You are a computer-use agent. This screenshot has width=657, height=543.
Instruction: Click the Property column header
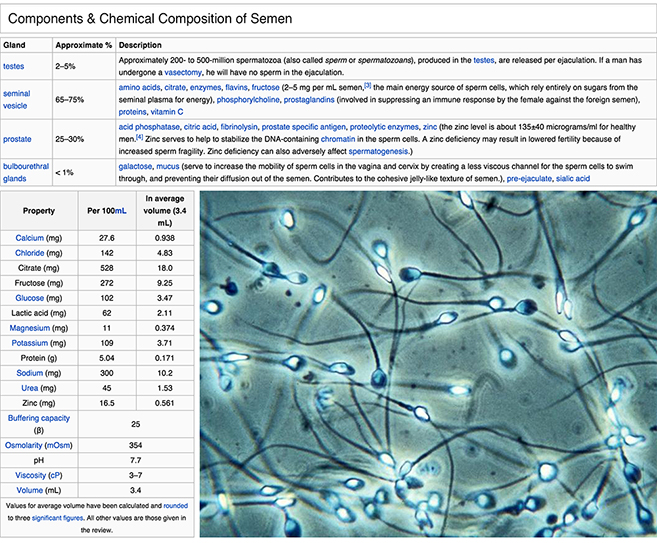tap(39, 211)
